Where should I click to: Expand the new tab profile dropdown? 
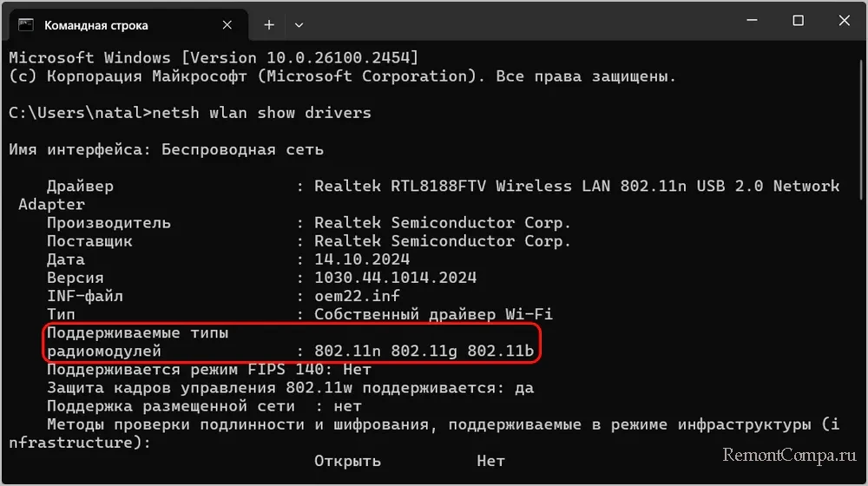point(299,25)
